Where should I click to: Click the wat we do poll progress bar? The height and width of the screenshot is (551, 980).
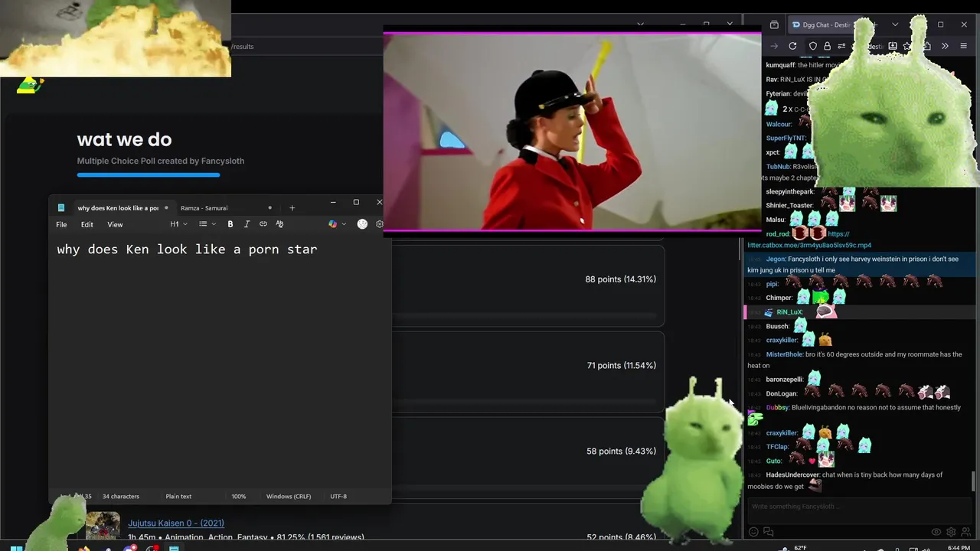click(x=149, y=175)
